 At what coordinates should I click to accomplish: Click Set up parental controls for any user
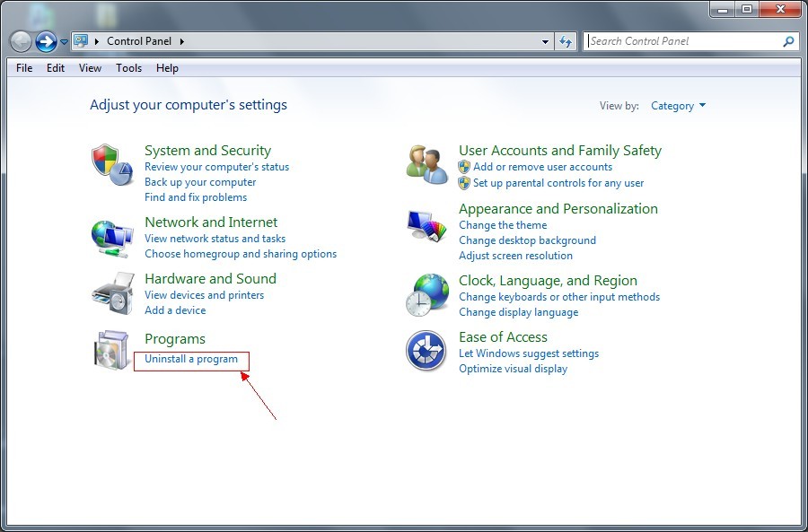pyautogui.click(x=558, y=183)
